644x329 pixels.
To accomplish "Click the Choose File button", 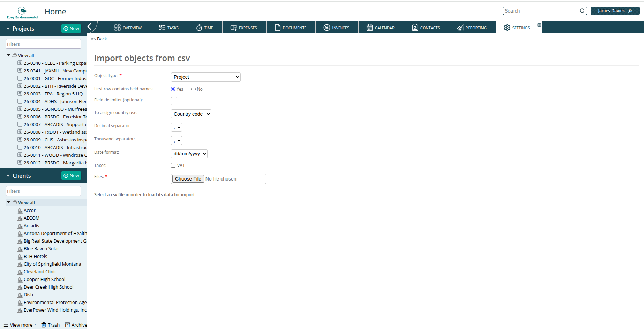I will point(188,179).
